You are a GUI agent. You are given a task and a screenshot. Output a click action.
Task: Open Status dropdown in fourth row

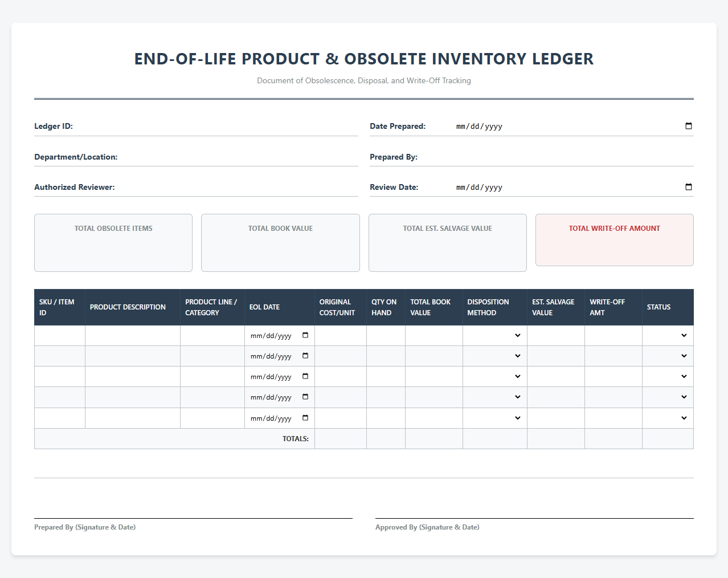(x=668, y=397)
